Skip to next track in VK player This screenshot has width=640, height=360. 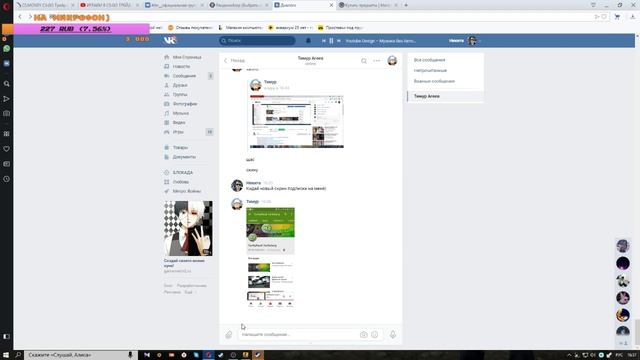[339, 40]
